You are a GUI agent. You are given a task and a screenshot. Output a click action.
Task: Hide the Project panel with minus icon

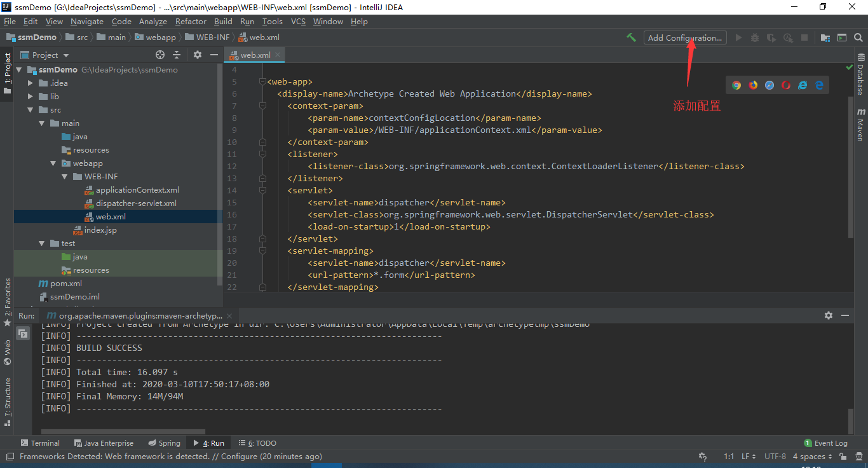tap(214, 55)
